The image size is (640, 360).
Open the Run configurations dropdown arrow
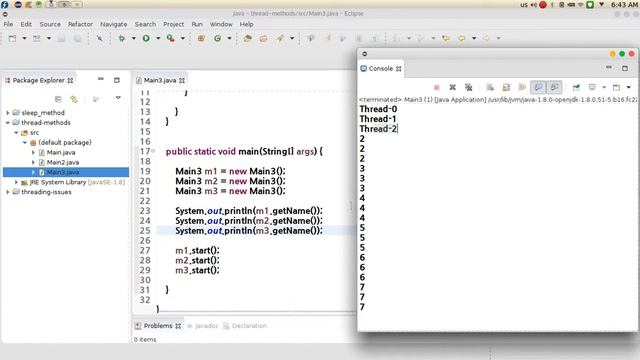coord(158,38)
